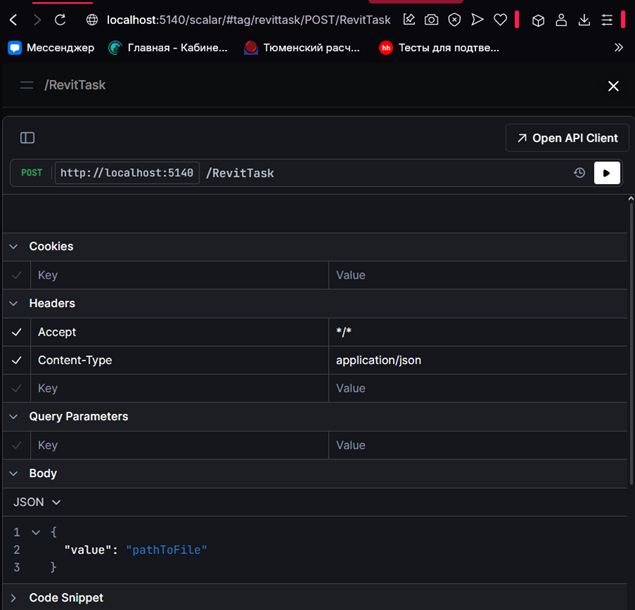Reload the page in the browser
Viewport: 635px width, 610px height.
60,19
